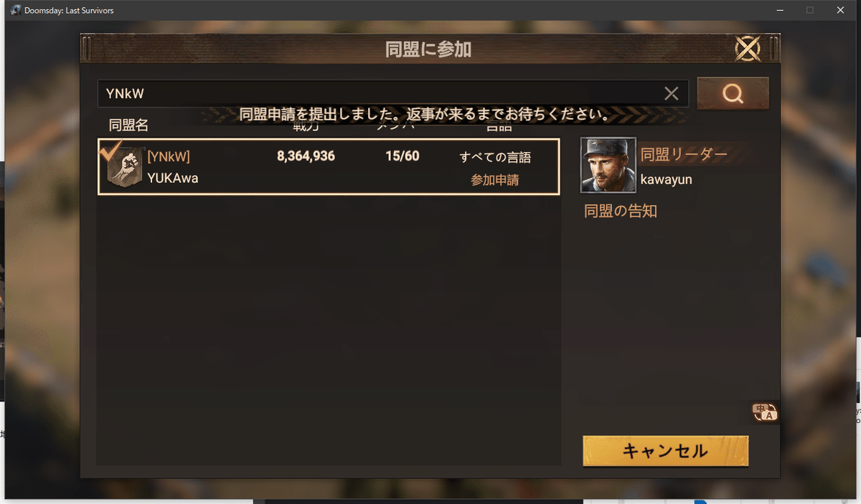Click the 参加申請 link
The width and height of the screenshot is (861, 504).
pyautogui.click(x=494, y=180)
